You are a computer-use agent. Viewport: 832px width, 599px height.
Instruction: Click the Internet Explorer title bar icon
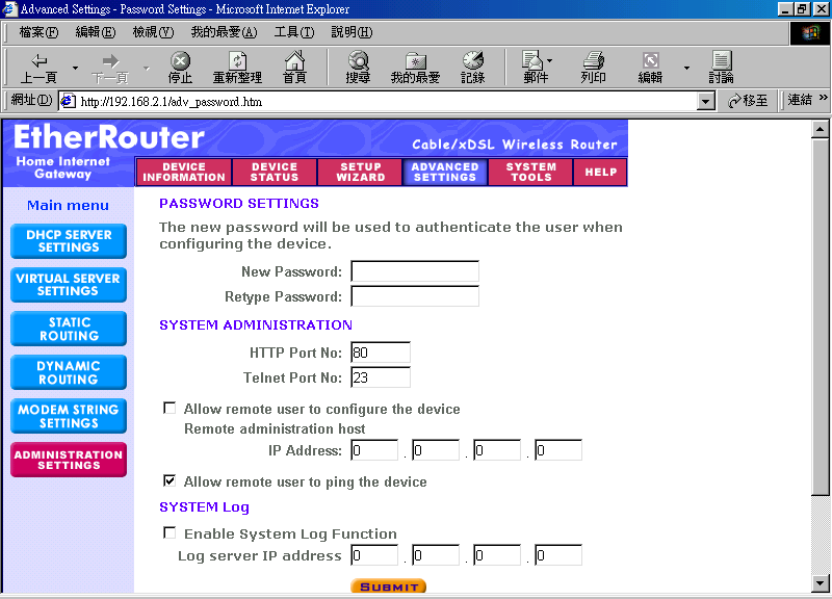(x=10, y=9)
